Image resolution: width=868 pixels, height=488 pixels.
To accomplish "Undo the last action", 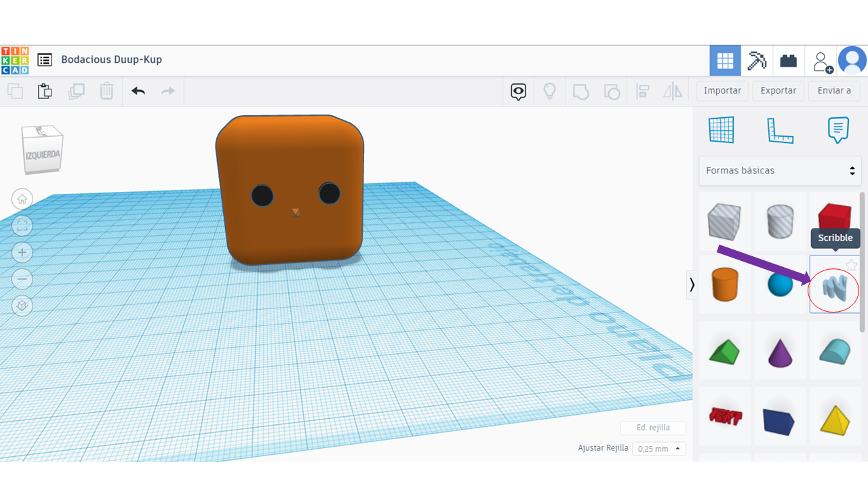I will tap(138, 91).
